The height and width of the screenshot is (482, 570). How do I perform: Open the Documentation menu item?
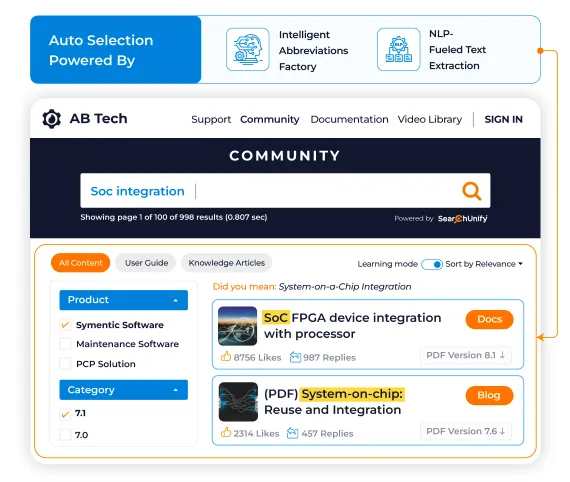pyautogui.click(x=349, y=119)
